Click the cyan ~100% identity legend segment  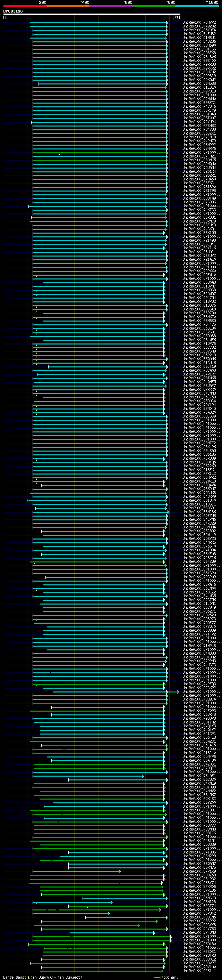click(197, 7)
